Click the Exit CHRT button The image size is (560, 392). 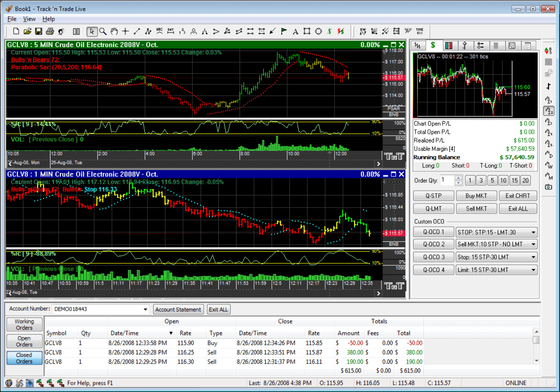(518, 196)
